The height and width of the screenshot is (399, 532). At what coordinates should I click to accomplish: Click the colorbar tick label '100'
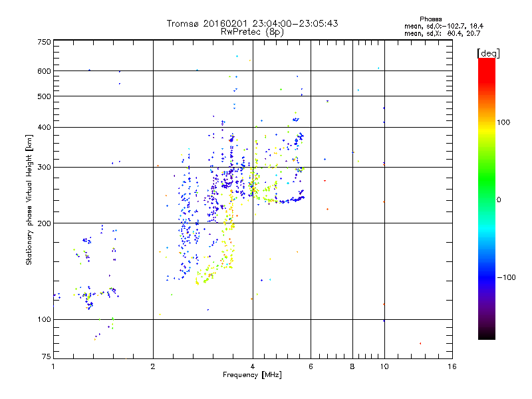click(503, 122)
